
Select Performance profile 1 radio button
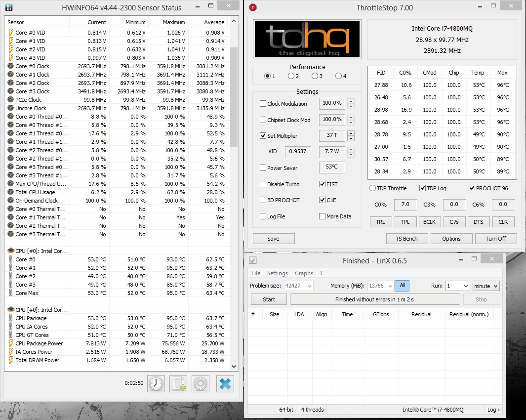coord(267,76)
